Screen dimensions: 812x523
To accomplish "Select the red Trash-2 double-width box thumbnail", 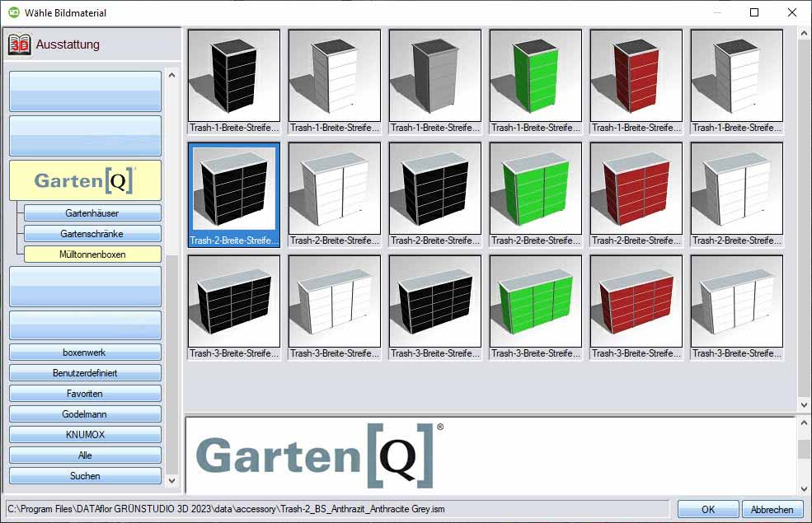I will click(x=636, y=189).
